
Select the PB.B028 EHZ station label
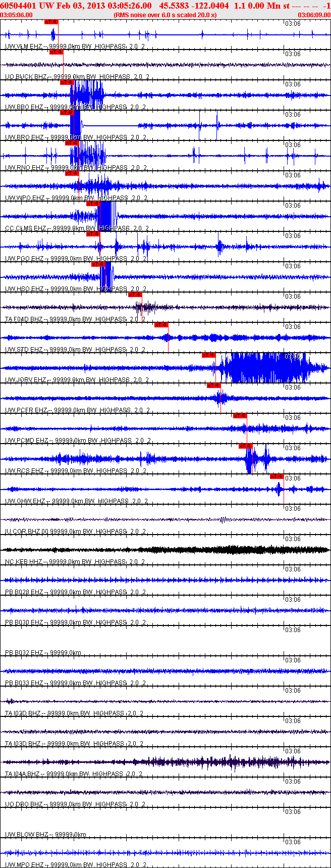tap(24, 592)
